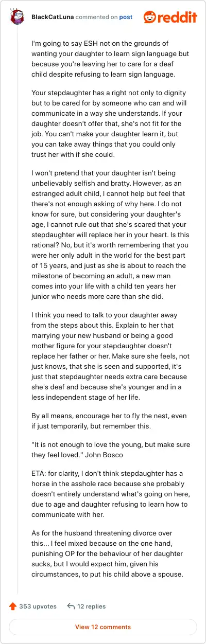Click the 'reddit' wordmark text
Screen dimensions: 206x644
coord(179,17)
